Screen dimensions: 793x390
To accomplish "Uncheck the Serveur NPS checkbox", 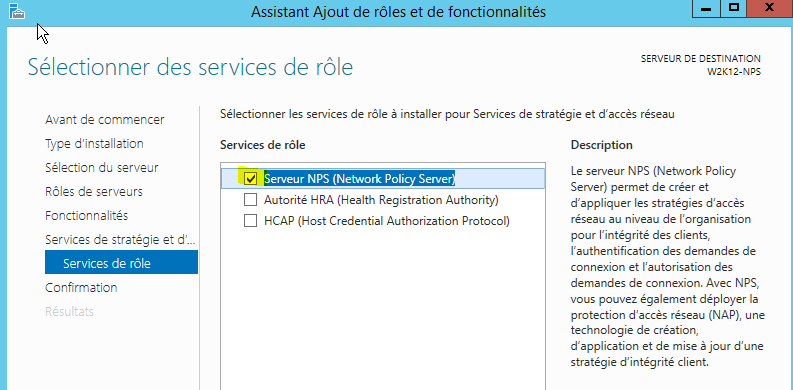I will coord(250,178).
